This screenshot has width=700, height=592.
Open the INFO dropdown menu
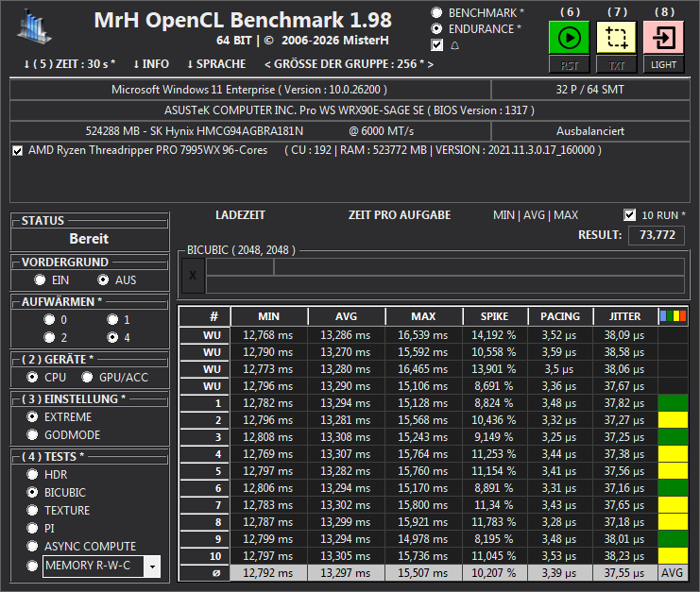pyautogui.click(x=151, y=64)
